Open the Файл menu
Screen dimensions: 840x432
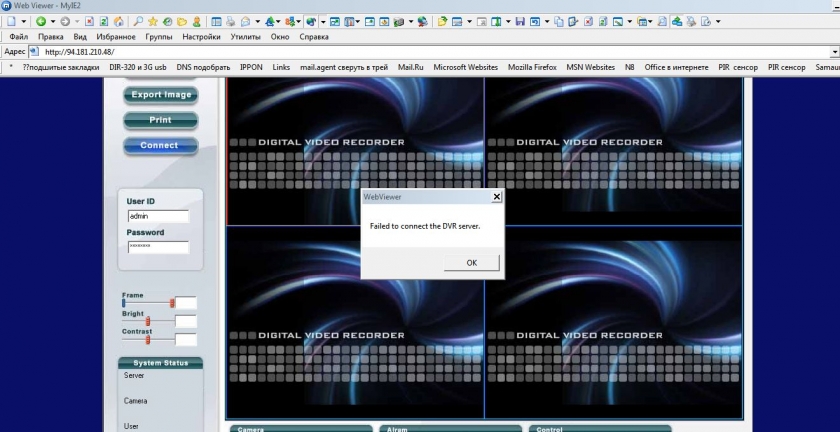click(19, 37)
